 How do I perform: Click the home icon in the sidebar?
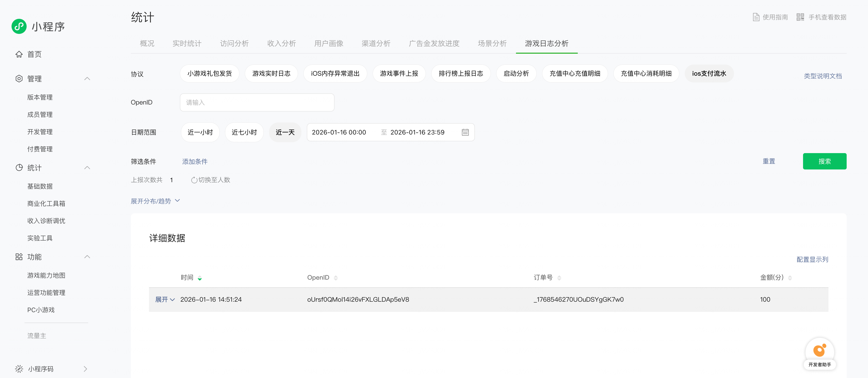(19, 54)
